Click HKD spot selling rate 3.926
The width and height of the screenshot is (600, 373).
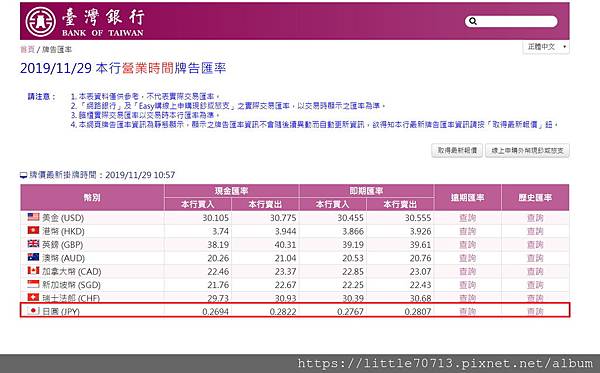click(x=421, y=231)
